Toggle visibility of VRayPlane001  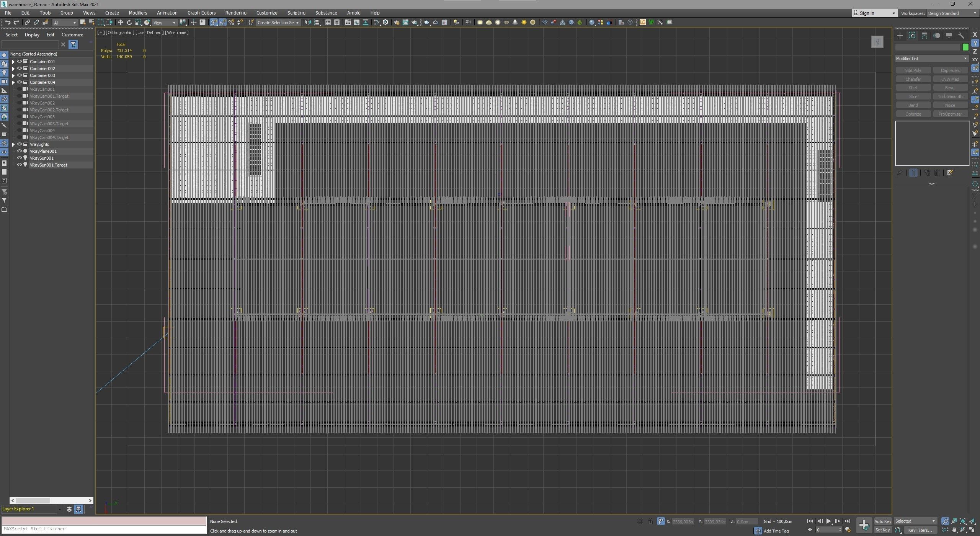[19, 151]
